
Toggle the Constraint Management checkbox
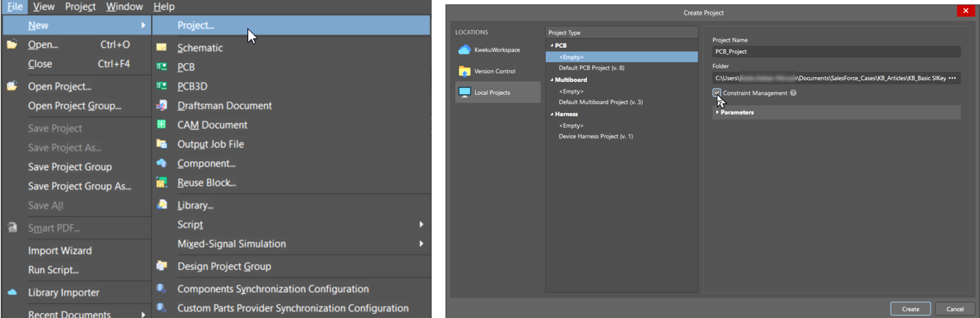point(717,93)
